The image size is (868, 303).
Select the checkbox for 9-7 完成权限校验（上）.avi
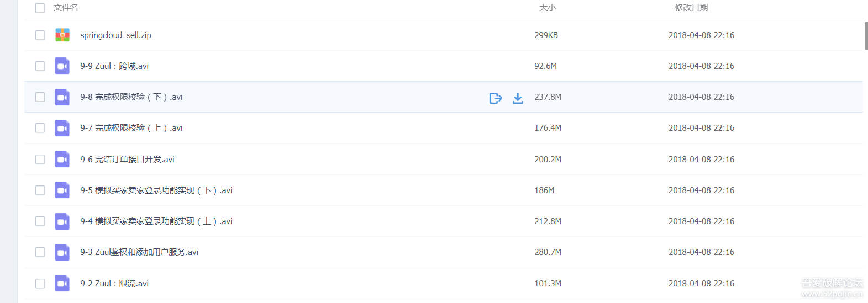(x=40, y=127)
